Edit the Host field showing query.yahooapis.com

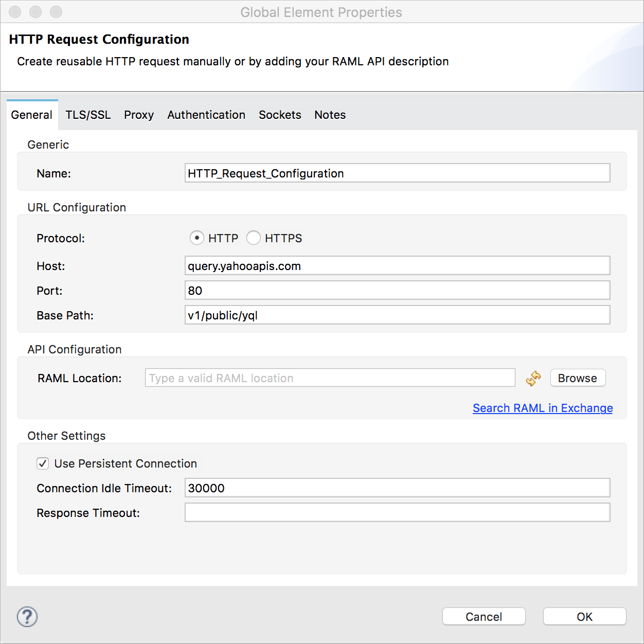397,265
